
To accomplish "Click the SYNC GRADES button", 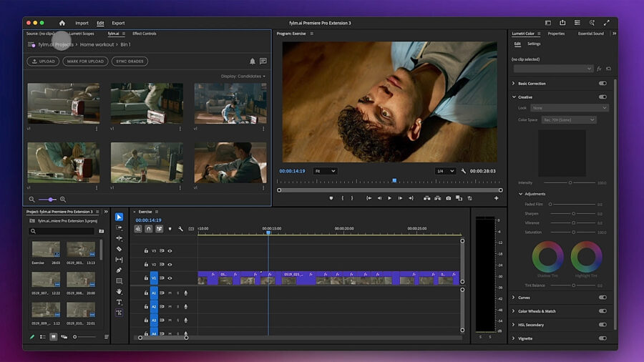I will coord(130,62).
